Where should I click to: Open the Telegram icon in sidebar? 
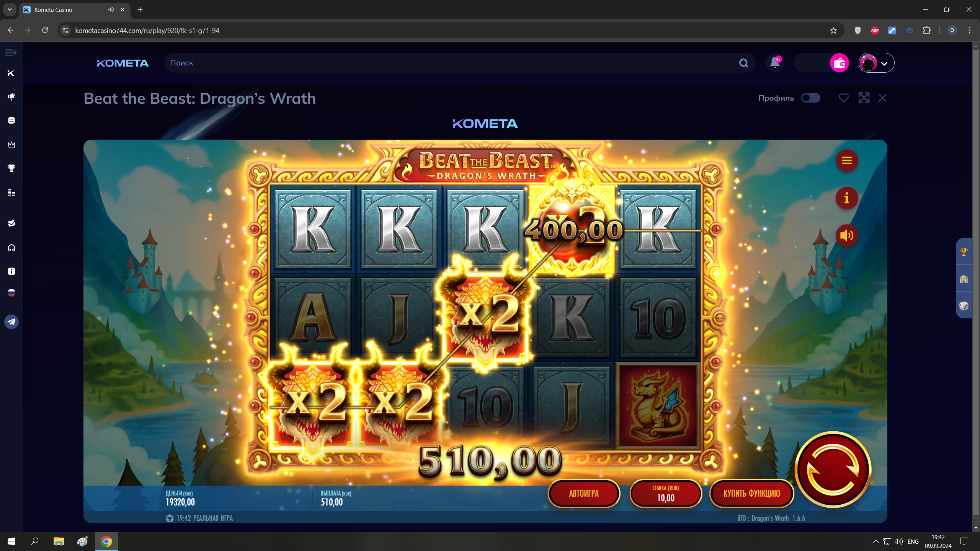pyautogui.click(x=11, y=322)
